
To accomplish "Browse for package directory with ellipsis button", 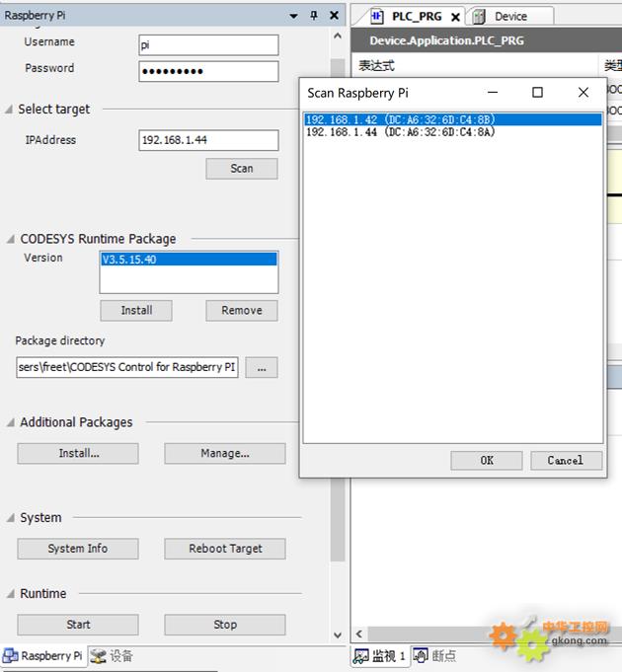I will 262,368.
